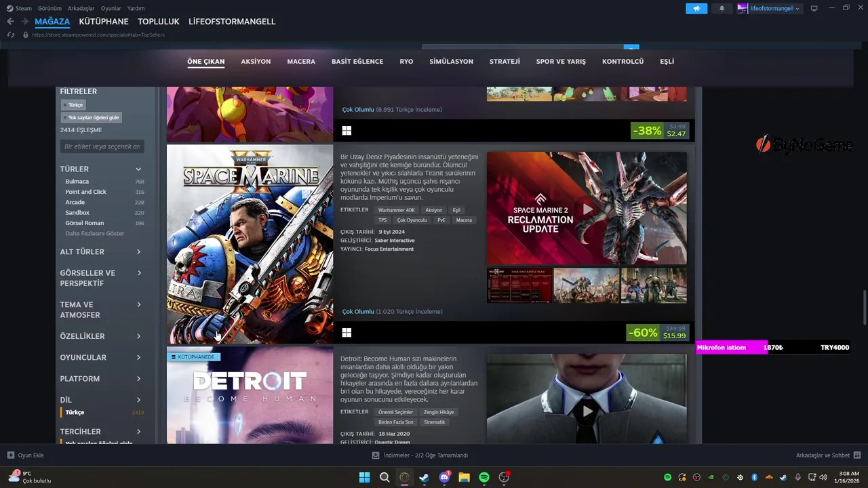Select the MACERA tab
The image size is (868, 488).
pos(301,62)
